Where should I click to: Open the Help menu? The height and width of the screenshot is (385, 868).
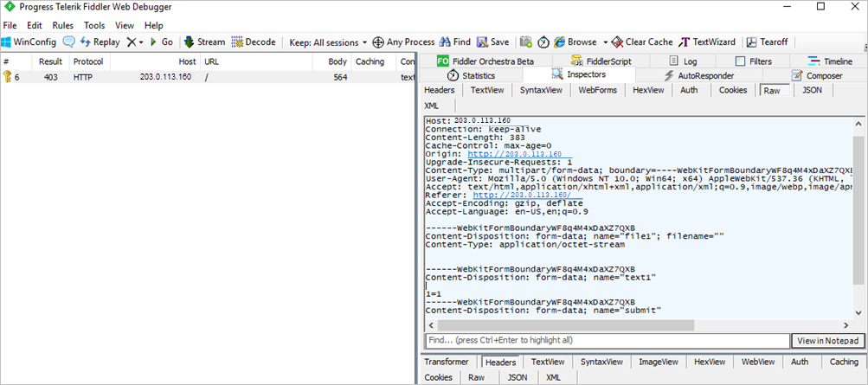coord(154,25)
